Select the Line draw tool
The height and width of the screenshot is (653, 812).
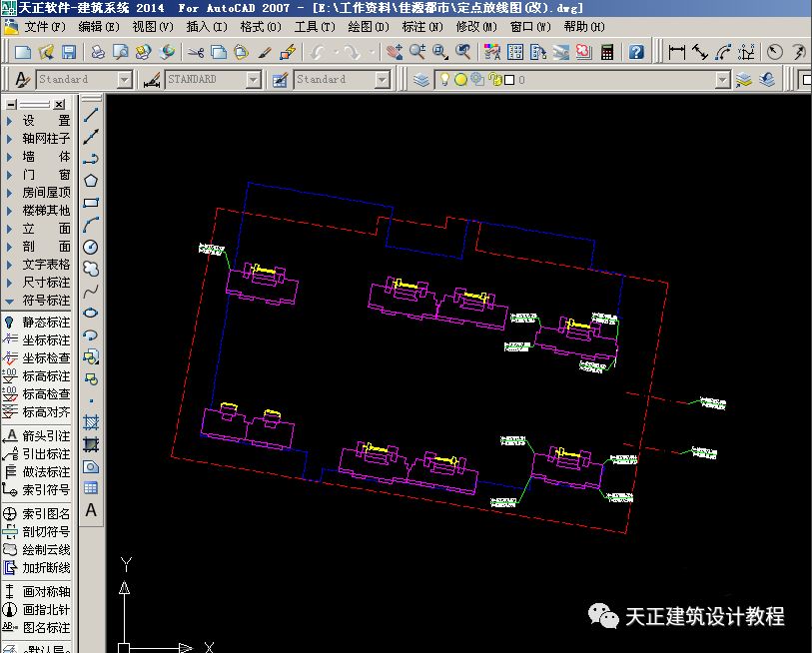coord(91,115)
